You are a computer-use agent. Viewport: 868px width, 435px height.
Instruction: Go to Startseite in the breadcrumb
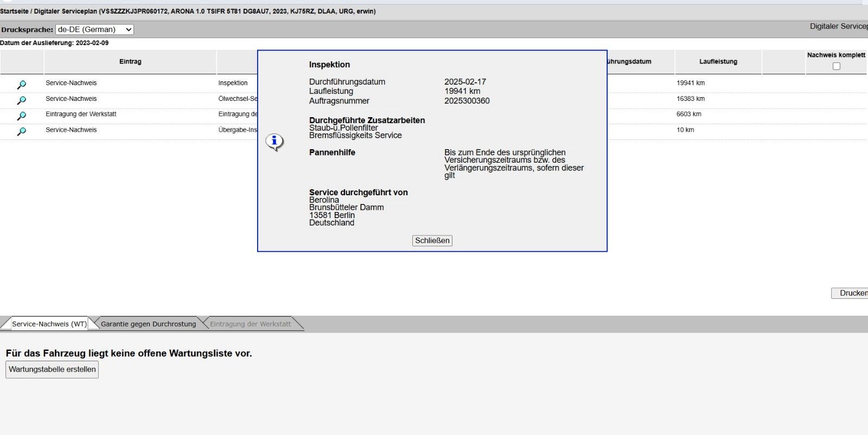[x=14, y=11]
